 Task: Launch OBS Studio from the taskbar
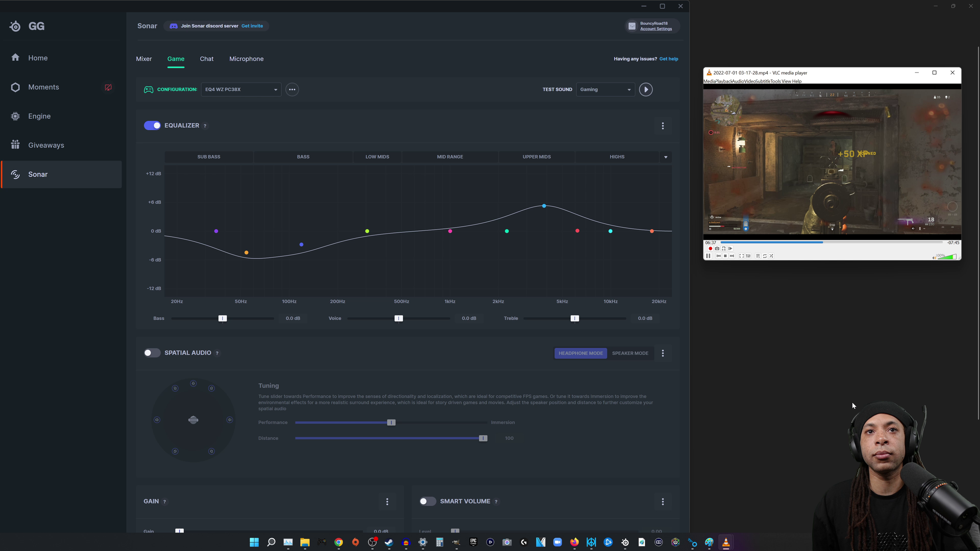pos(372,542)
